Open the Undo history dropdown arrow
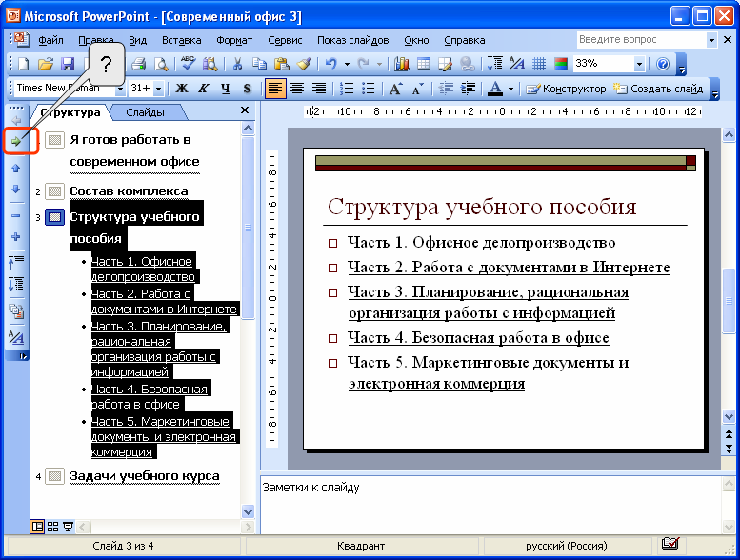740x560 pixels. [x=347, y=64]
